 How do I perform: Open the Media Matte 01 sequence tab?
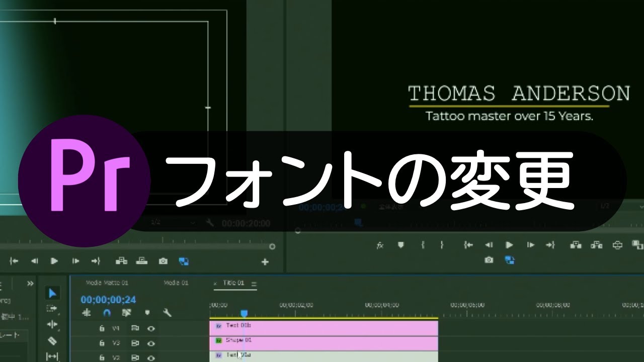(107, 283)
